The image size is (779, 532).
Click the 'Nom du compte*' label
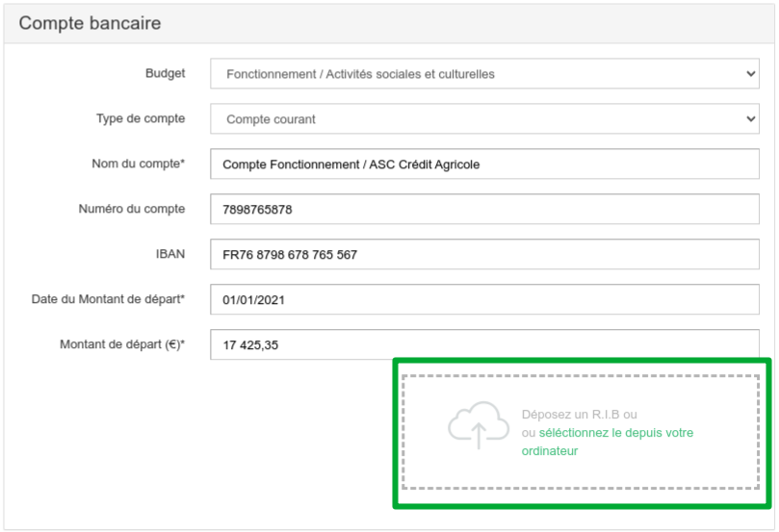[138, 164]
